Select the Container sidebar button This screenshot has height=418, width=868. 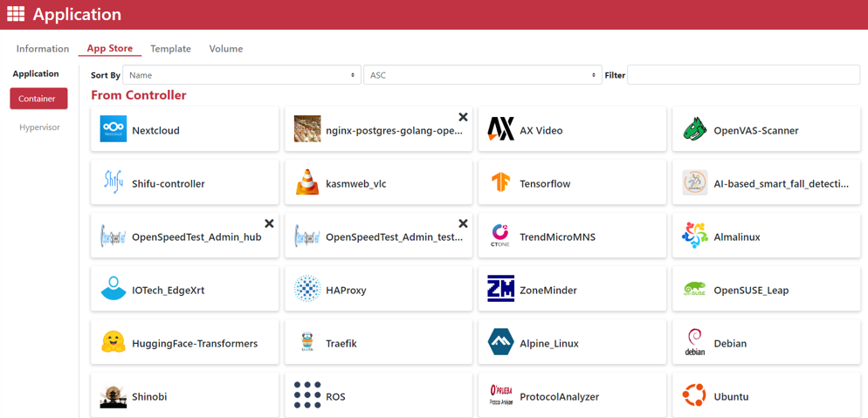[x=38, y=99]
